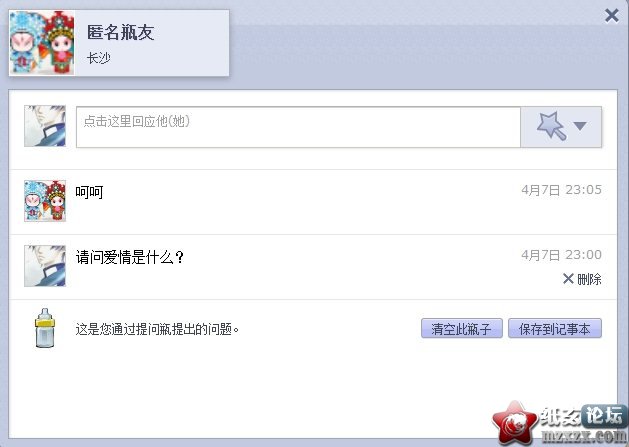This screenshot has height=447, width=629.
Task: Expand the dropdown arrow beside the wand
Action: (x=580, y=126)
